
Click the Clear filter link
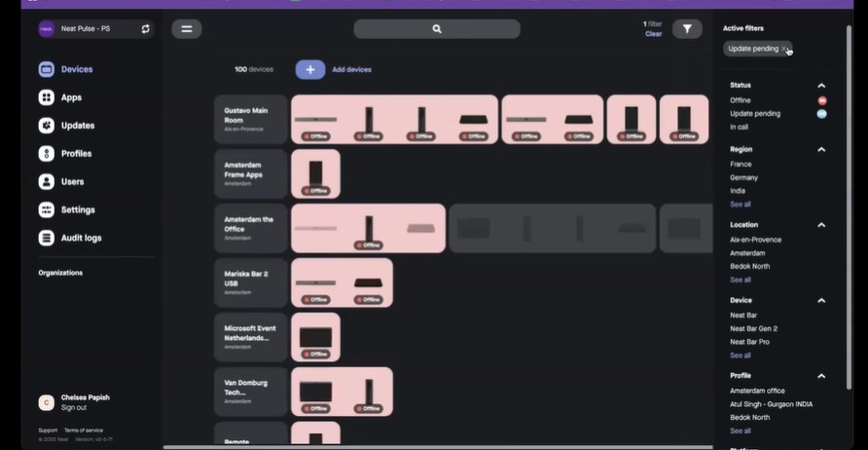(x=653, y=34)
